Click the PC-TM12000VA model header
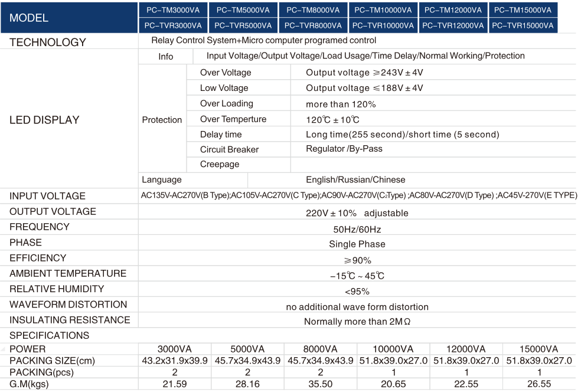 click(453, 10)
